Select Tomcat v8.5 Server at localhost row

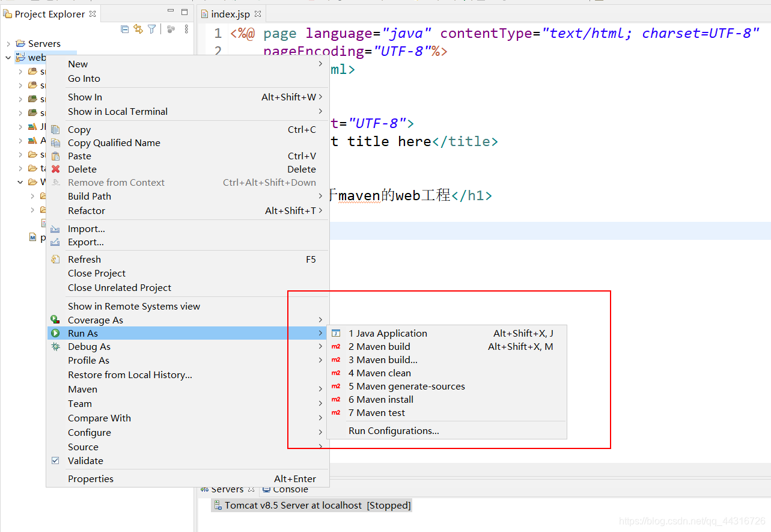311,506
